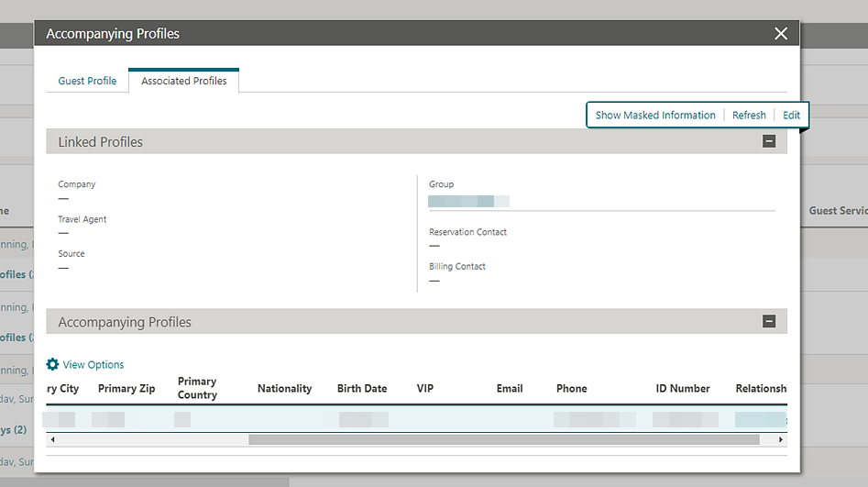Select the Associated Profiles tab

click(184, 81)
